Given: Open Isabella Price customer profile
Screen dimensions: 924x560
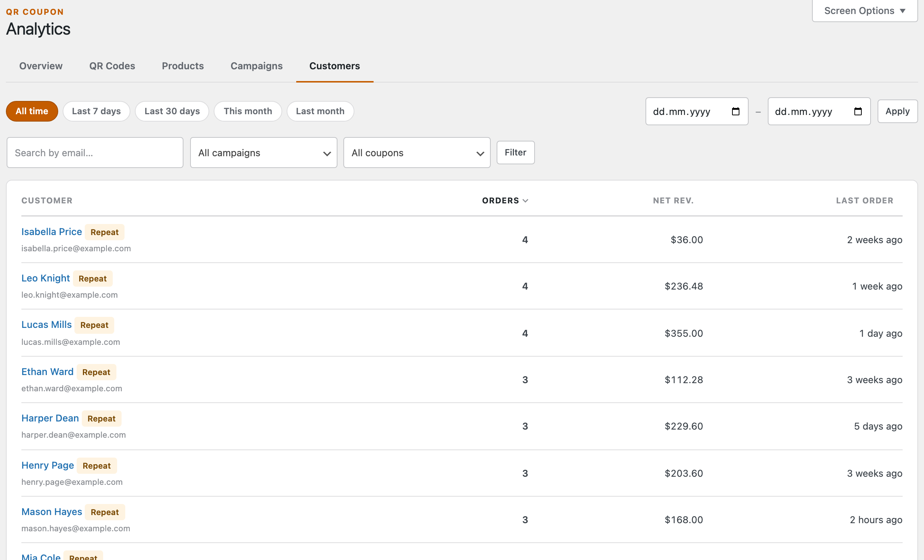Looking at the screenshot, I should point(52,232).
